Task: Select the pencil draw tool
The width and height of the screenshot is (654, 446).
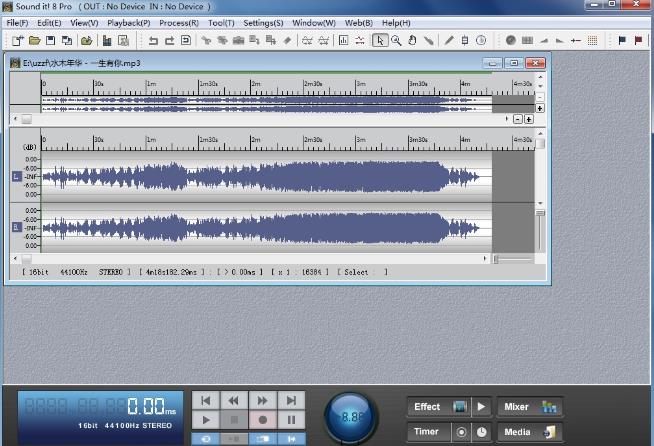Action: coord(449,40)
